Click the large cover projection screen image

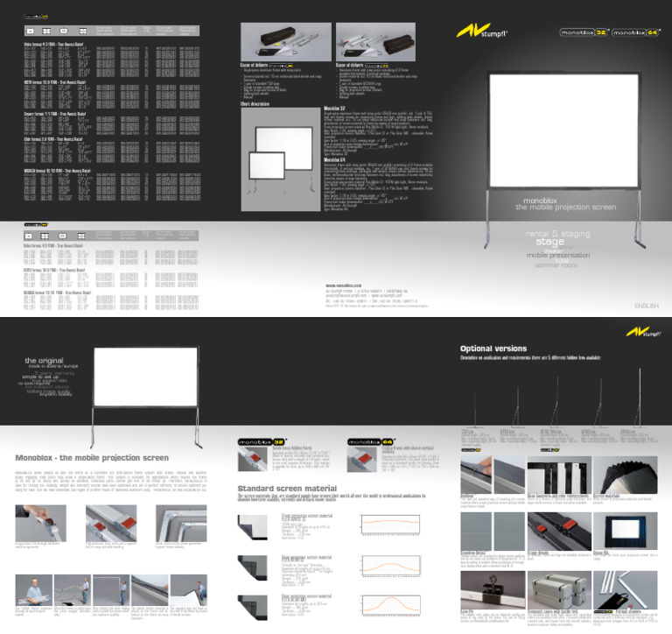564,130
